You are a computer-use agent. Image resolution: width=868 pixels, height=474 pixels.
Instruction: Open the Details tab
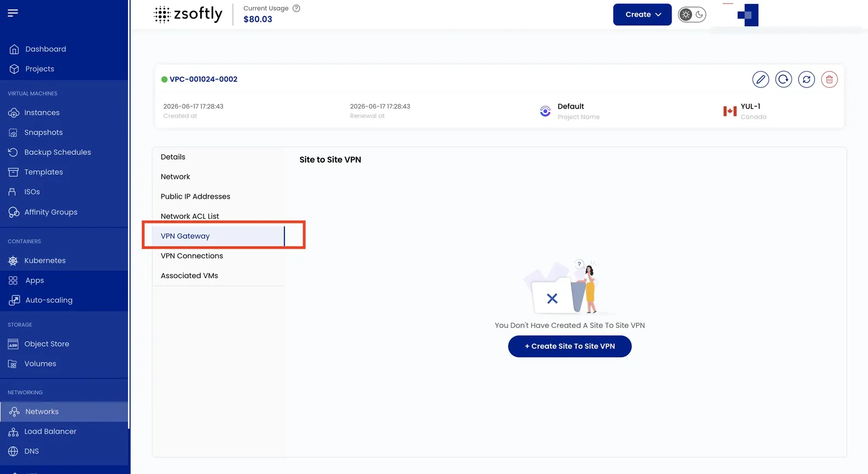(218, 157)
